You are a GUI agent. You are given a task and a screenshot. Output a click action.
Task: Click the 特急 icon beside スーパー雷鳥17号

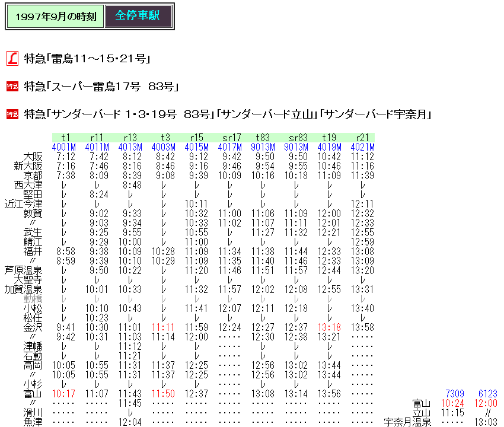pyautogui.click(x=12, y=87)
